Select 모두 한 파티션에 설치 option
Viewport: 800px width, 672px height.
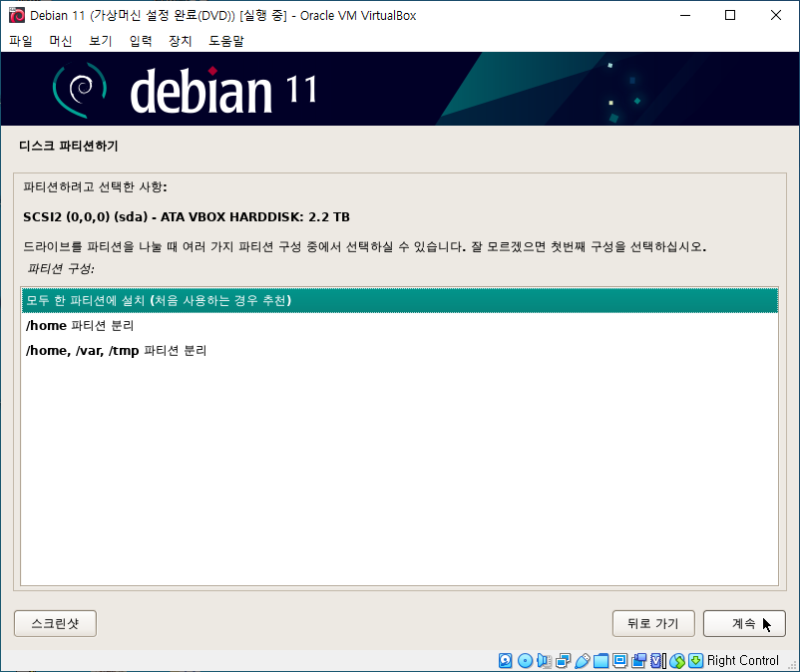400,300
